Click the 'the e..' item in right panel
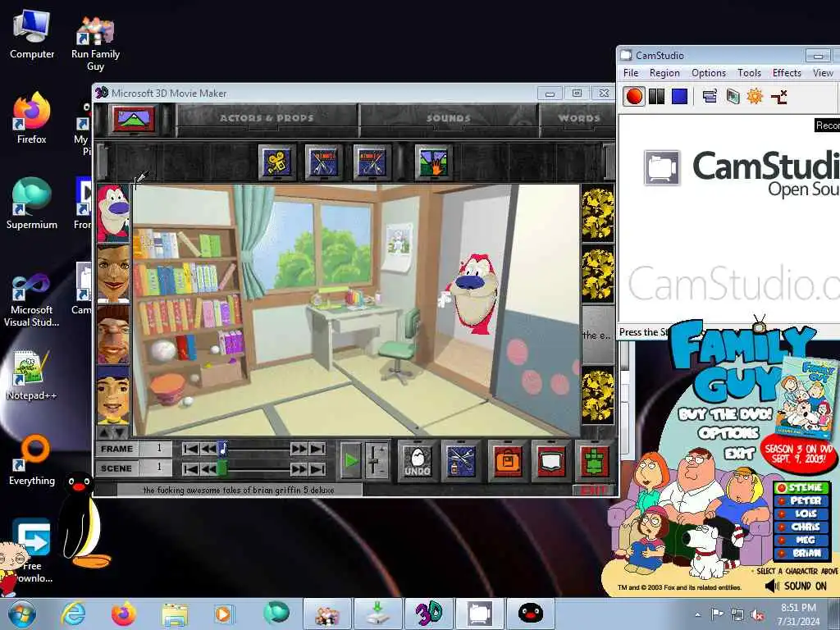This screenshot has height=630, width=840. [597, 336]
